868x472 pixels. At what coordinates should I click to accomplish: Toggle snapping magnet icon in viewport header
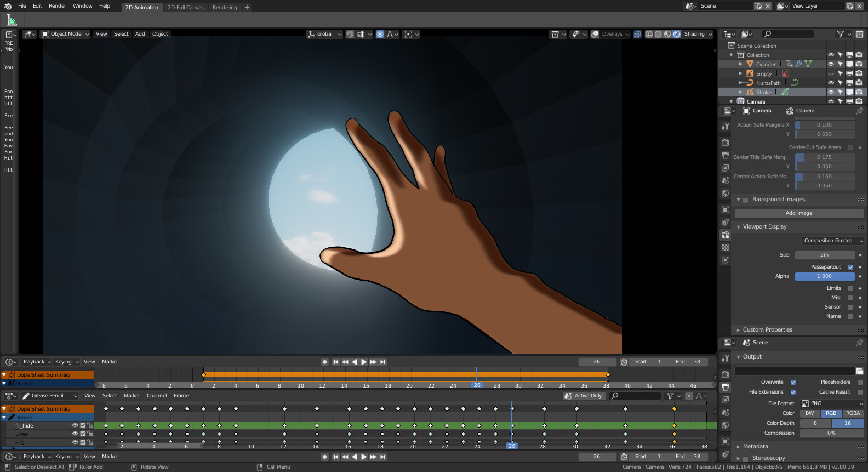click(x=350, y=34)
